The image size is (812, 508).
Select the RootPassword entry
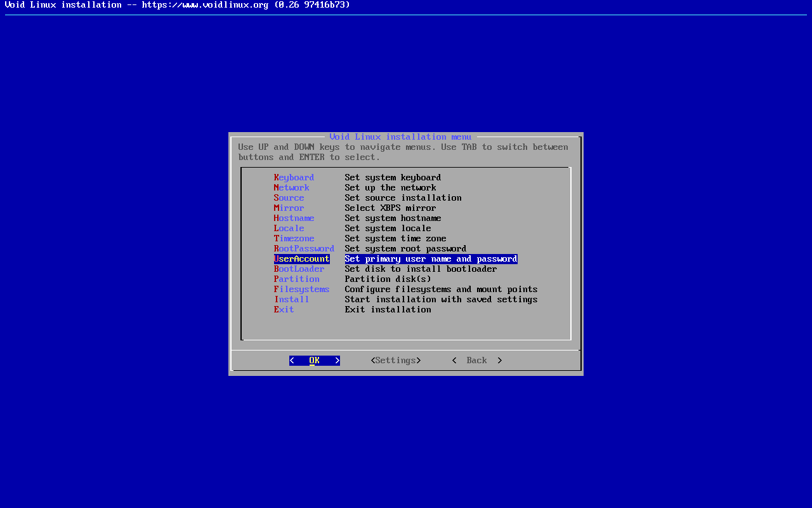[x=304, y=249]
